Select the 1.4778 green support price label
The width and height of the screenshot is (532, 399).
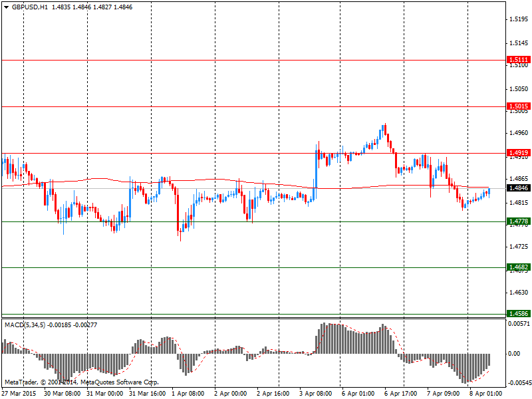[x=518, y=221]
